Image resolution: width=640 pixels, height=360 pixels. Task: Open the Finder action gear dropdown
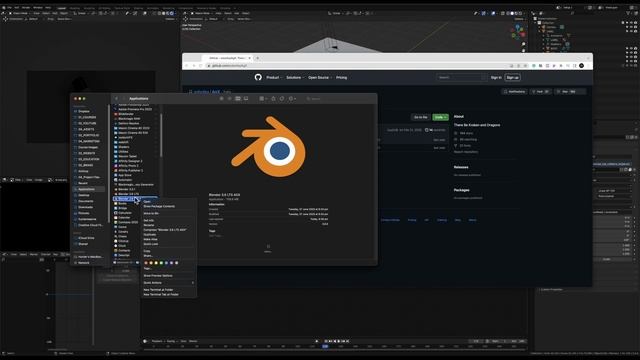click(x=292, y=98)
